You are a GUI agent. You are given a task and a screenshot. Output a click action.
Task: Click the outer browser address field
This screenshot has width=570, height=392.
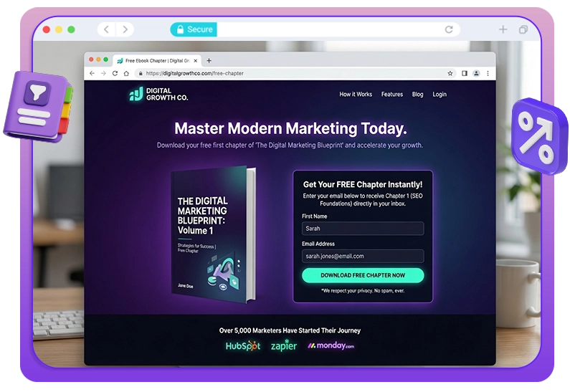pyautogui.click(x=315, y=29)
